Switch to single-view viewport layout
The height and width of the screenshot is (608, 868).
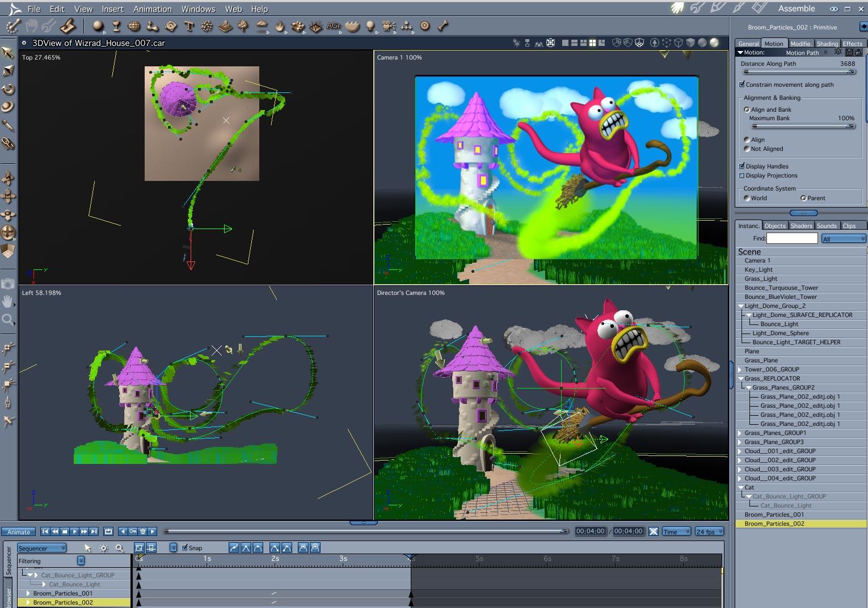coord(565,43)
